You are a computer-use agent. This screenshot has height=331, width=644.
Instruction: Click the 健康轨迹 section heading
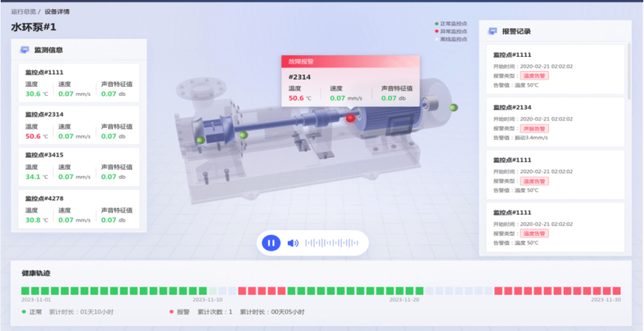click(36, 273)
